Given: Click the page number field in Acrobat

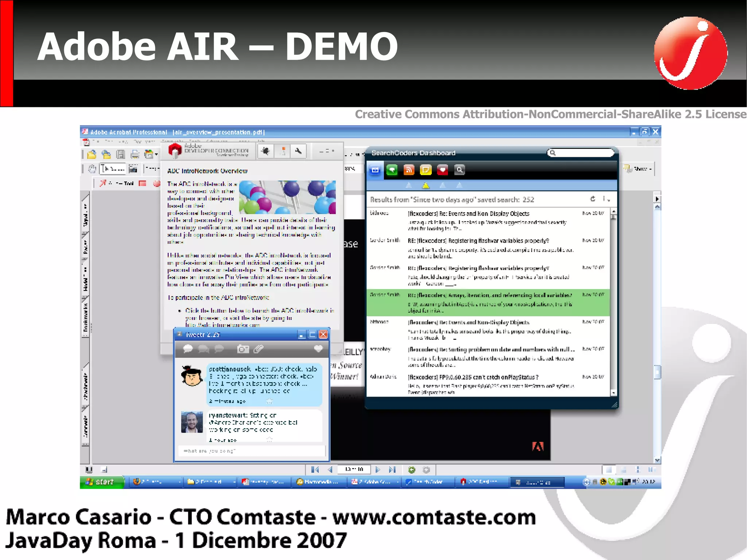Looking at the screenshot, I should coord(353,470).
